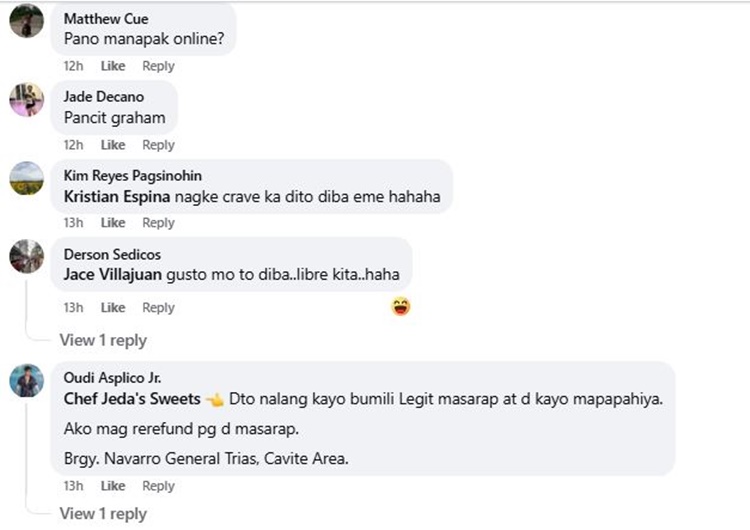Reply to Kim Reyes Pagsinohin's comment

(x=158, y=223)
